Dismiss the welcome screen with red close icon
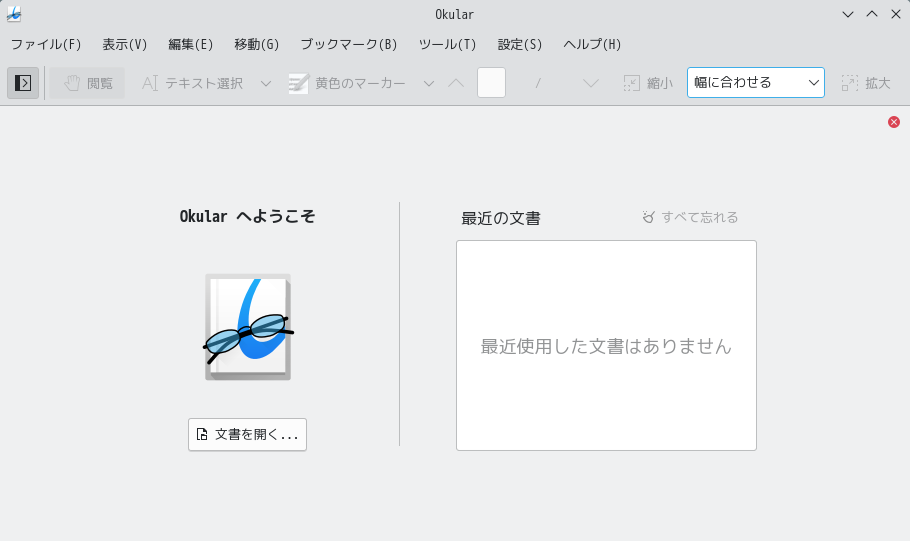 894,122
